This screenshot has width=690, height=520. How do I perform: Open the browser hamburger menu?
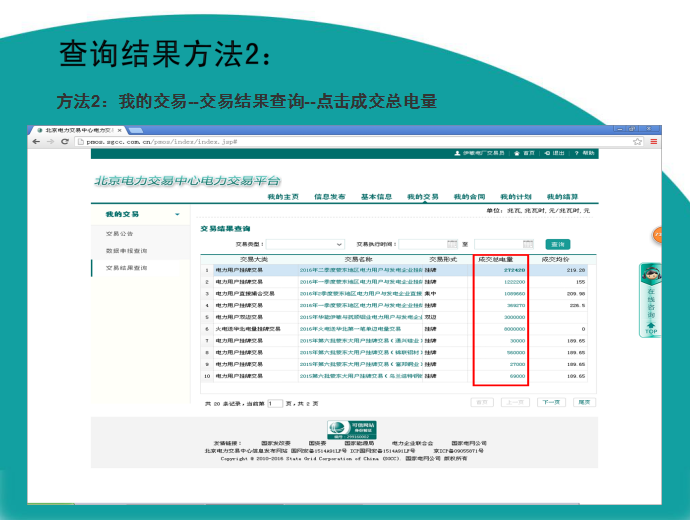pos(650,142)
